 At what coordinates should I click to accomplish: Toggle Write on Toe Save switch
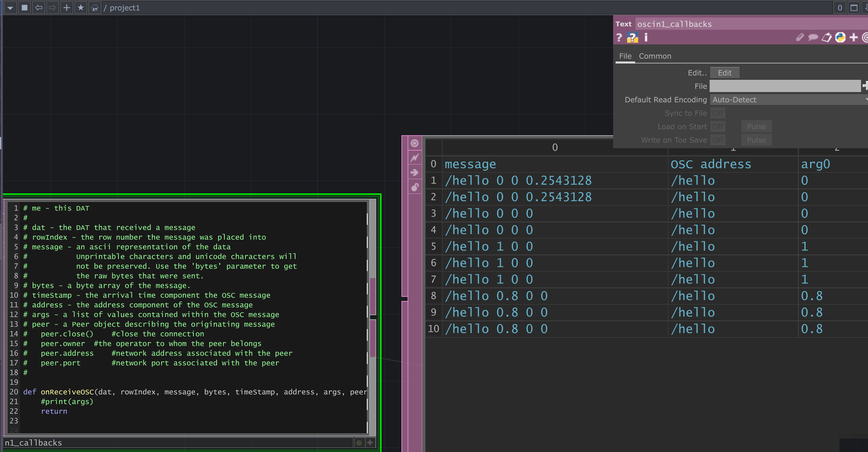[718, 140]
